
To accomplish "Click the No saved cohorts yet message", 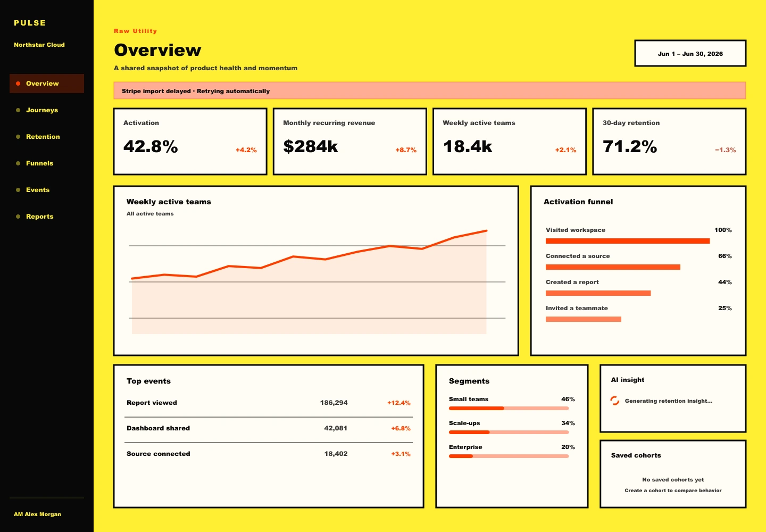I will coord(673,479).
